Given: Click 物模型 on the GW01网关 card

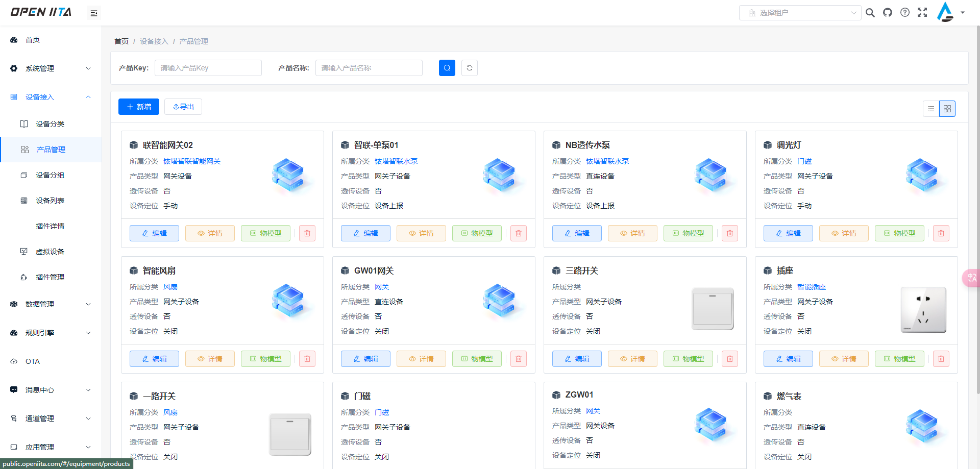Looking at the screenshot, I should (477, 359).
